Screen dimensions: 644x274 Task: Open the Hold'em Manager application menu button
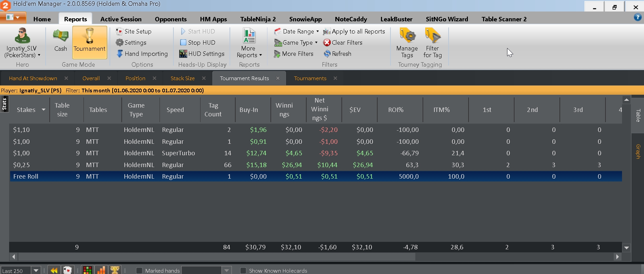pos(13,17)
